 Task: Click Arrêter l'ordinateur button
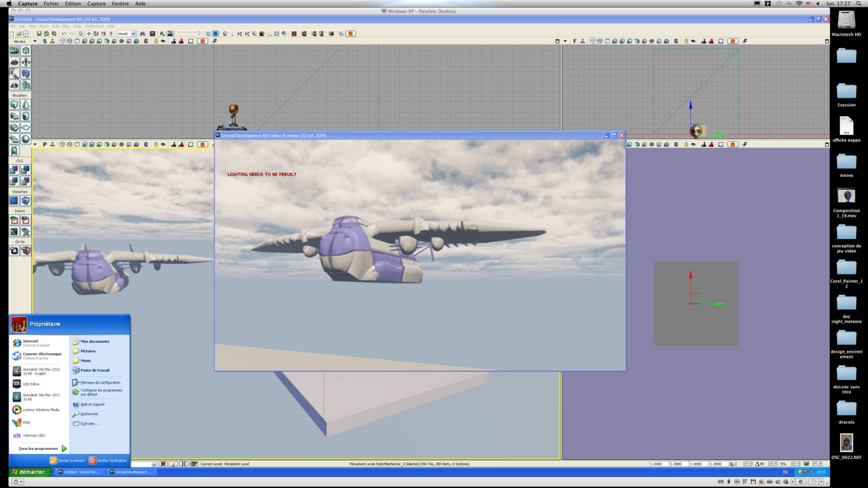coord(108,460)
